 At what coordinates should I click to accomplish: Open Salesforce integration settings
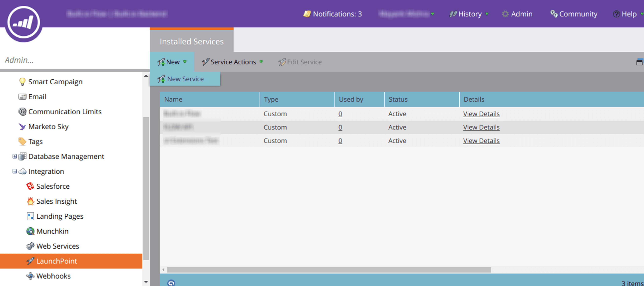53,186
